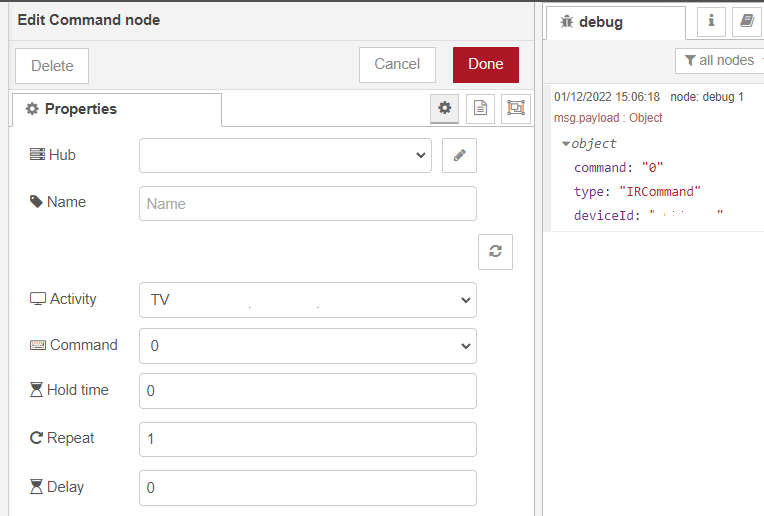Click the 'node: debug 1' link

[707, 97]
